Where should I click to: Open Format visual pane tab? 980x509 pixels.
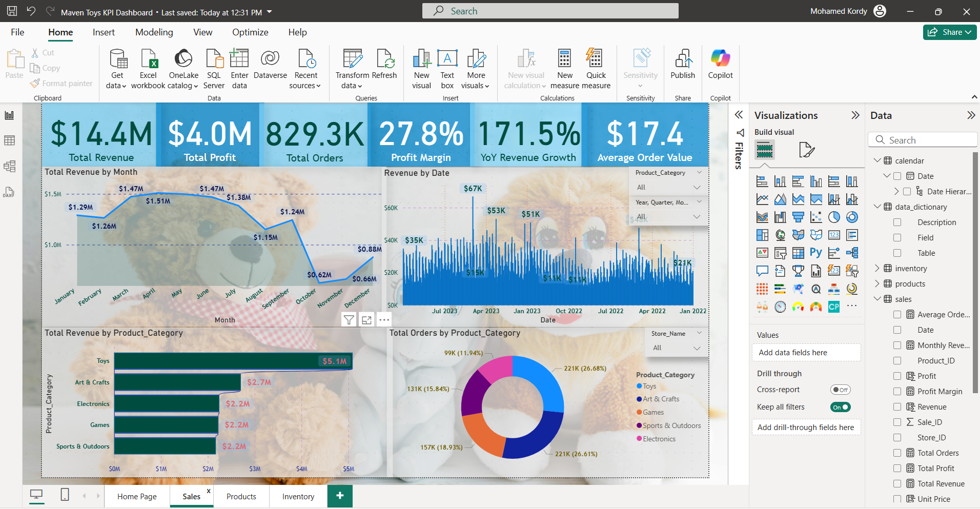[x=807, y=150]
